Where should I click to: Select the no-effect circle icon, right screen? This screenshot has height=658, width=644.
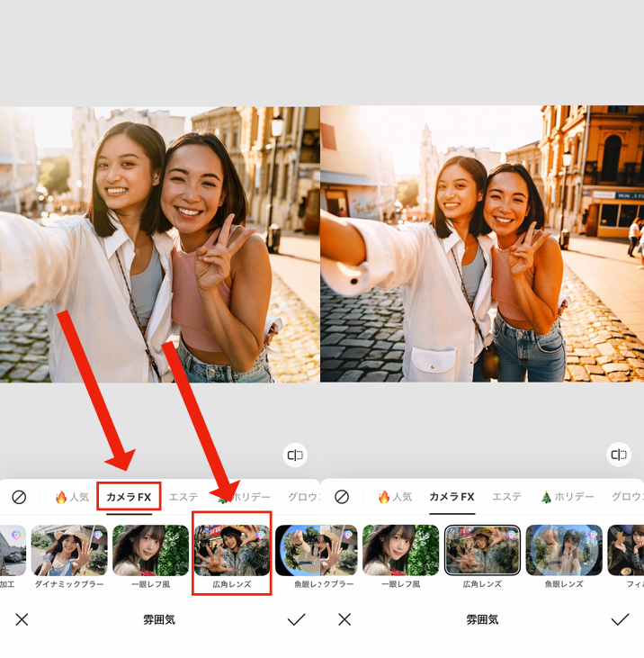coord(342,497)
